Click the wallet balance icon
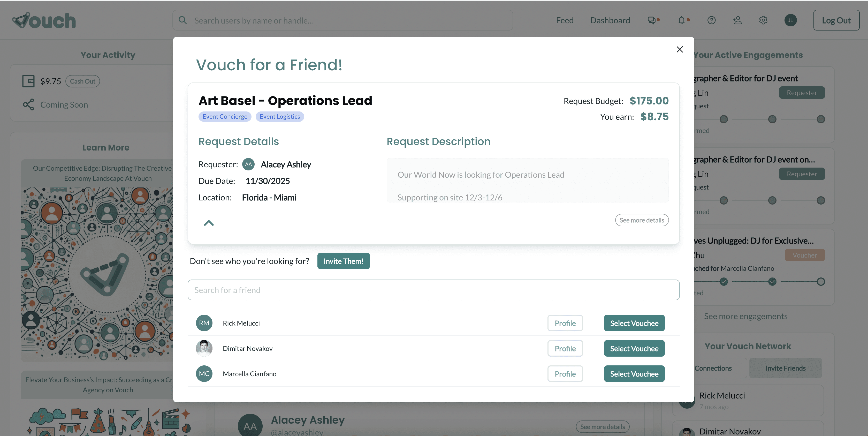This screenshot has width=868, height=436. click(x=28, y=81)
